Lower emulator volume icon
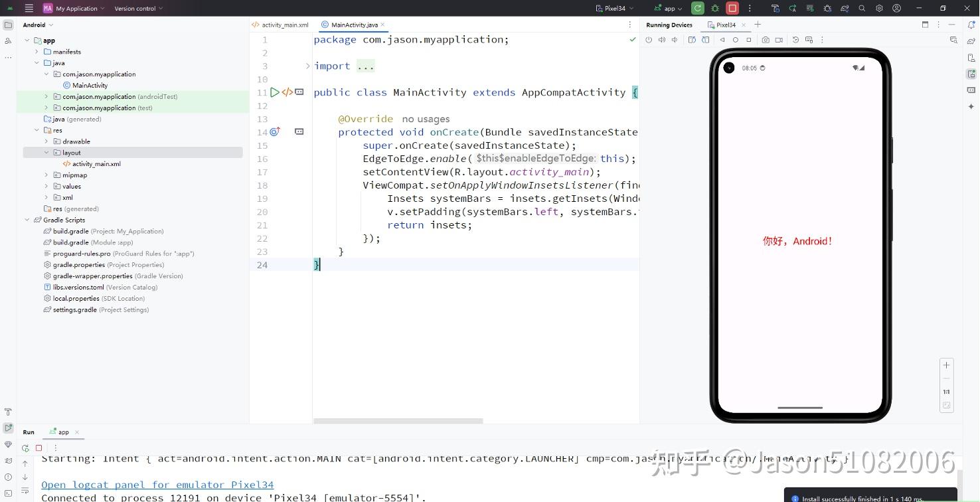 point(675,40)
